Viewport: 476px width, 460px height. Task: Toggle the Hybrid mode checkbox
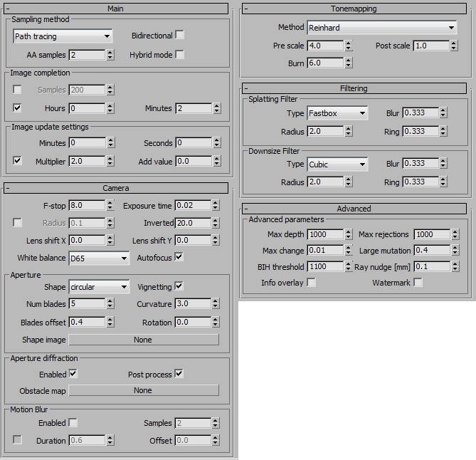pos(179,55)
